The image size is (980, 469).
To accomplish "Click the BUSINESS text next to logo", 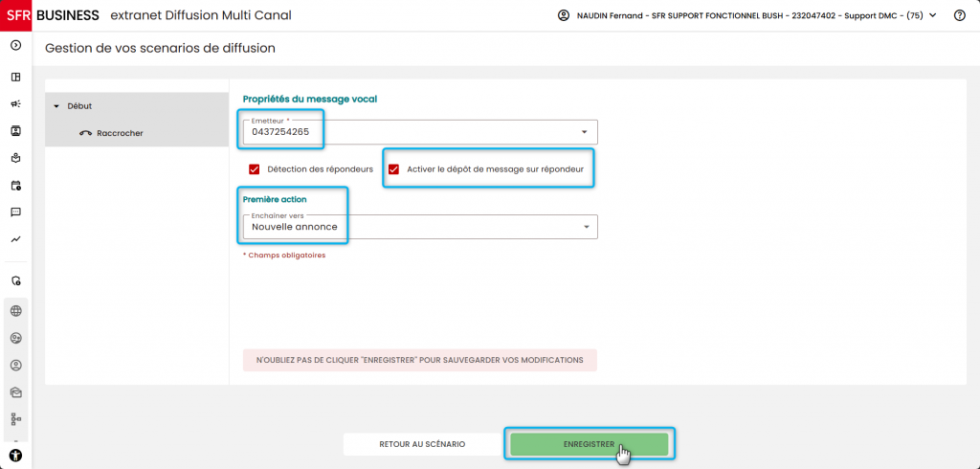I will pos(68,15).
